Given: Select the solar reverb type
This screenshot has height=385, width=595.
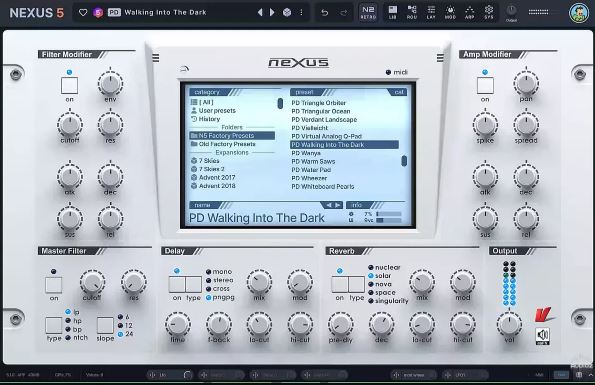Looking at the screenshot, I should 379,276.
